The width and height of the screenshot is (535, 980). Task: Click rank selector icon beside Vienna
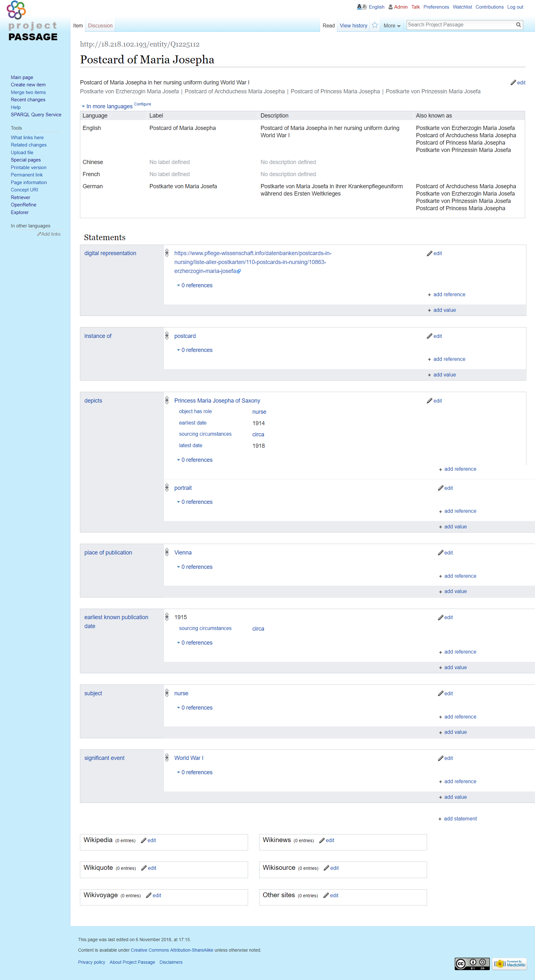167,552
